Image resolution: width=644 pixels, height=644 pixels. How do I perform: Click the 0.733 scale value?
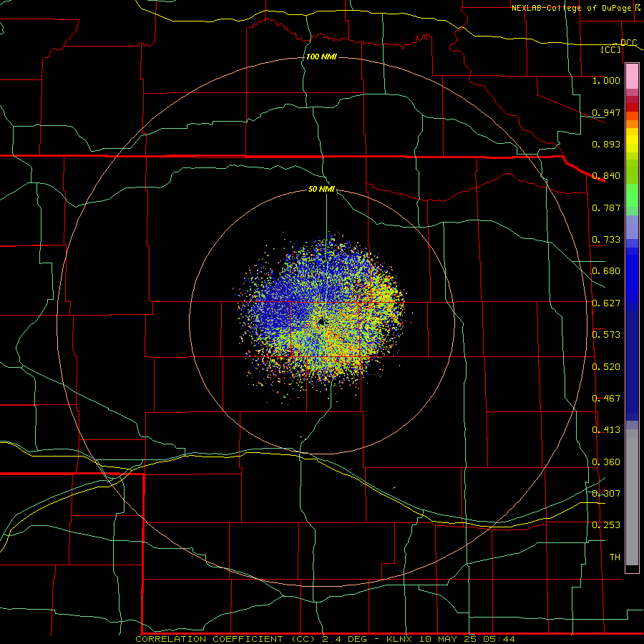click(606, 240)
